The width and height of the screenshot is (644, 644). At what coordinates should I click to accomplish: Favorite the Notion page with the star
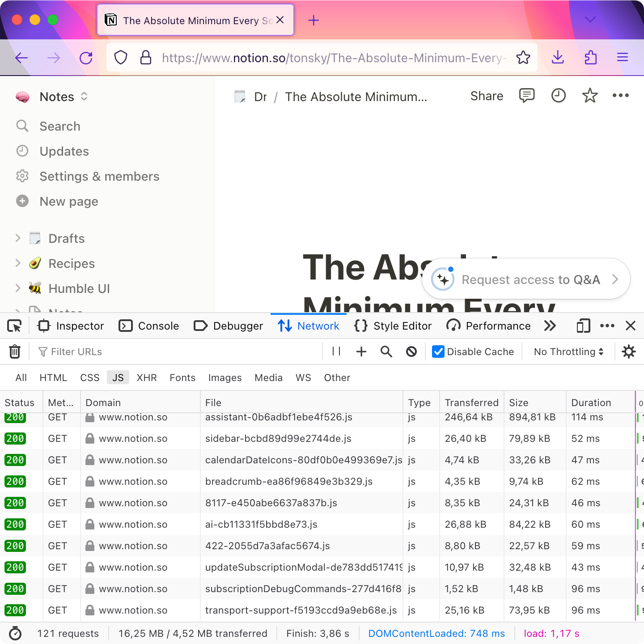[590, 96]
